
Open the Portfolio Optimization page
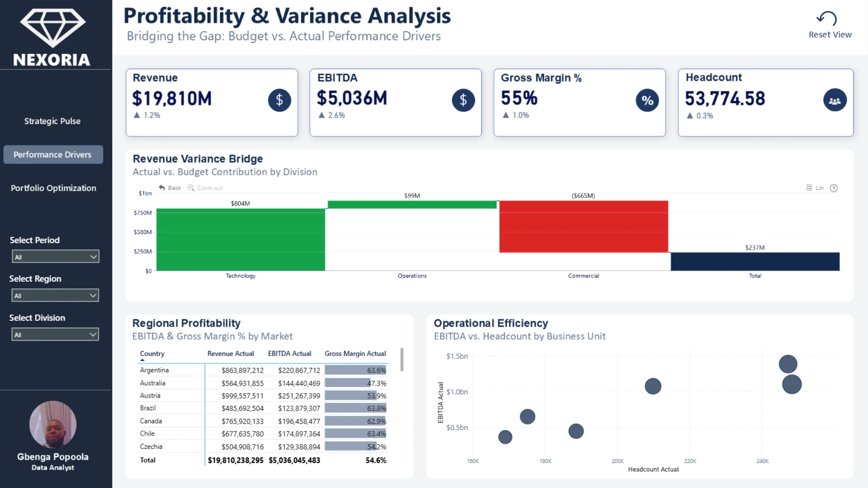click(x=53, y=188)
